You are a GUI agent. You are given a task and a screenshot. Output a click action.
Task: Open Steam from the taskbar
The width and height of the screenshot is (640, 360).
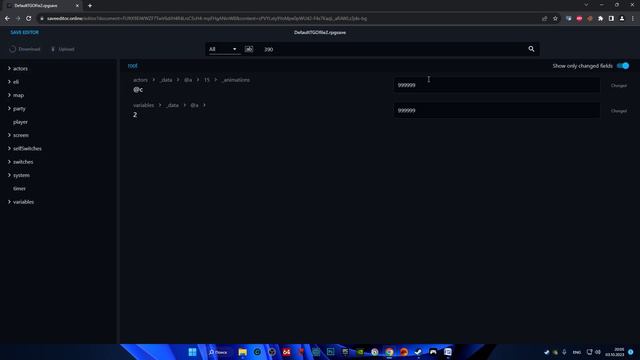click(418, 352)
